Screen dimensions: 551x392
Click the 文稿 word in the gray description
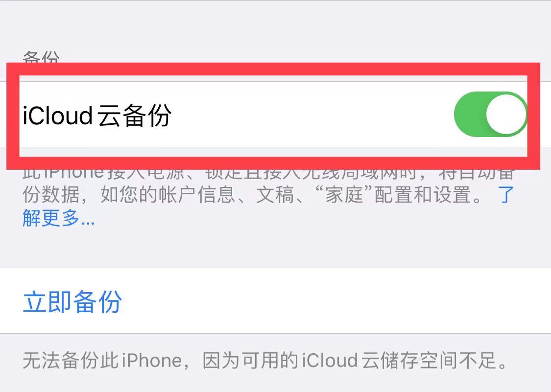point(275,194)
